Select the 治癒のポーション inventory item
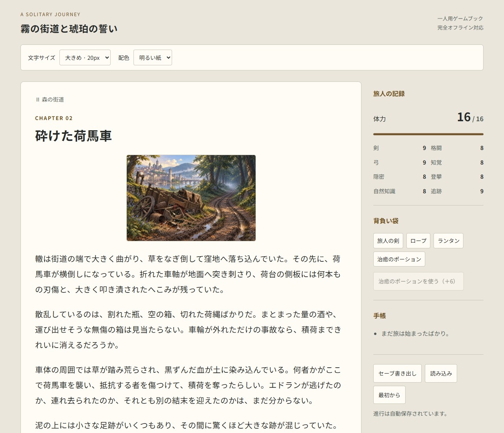Image resolution: width=504 pixels, height=433 pixels. pos(399,259)
